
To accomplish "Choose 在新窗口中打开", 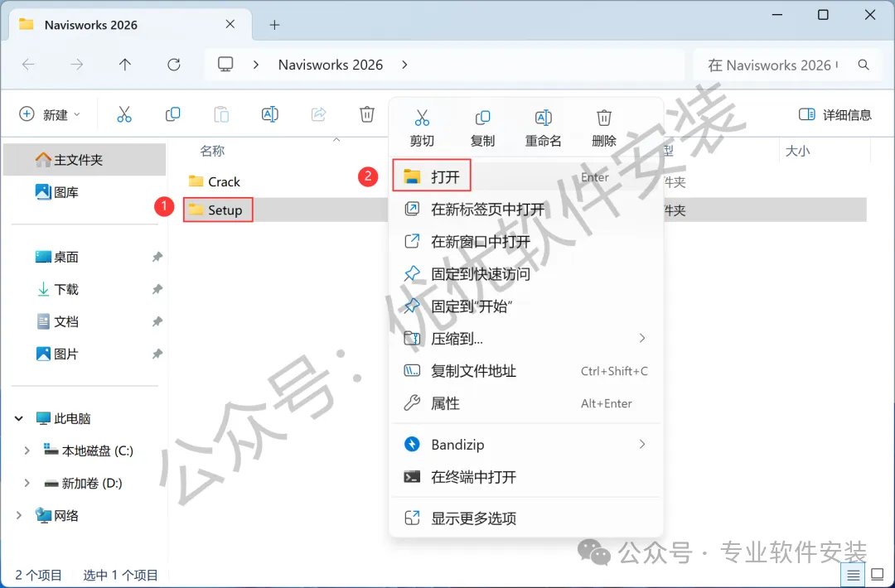I will pos(525,241).
